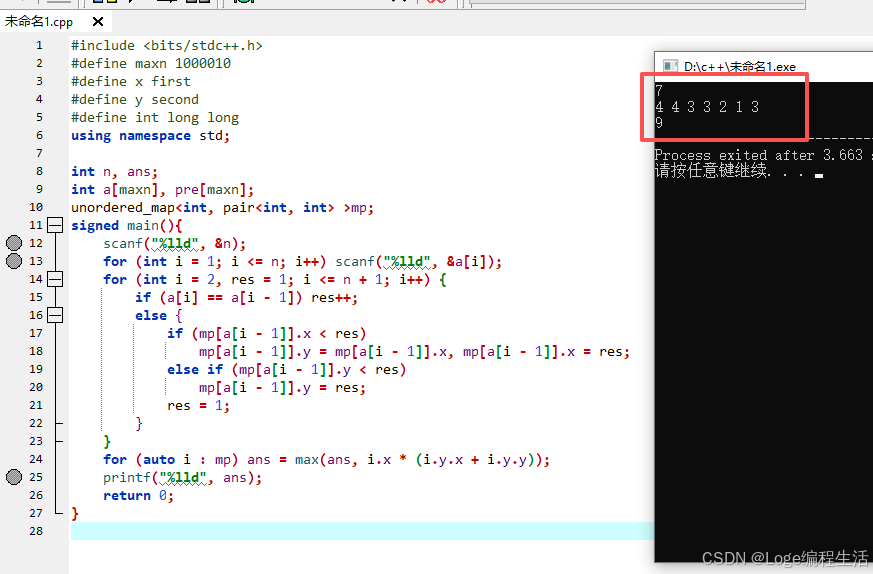Click the 'for (auto i : mp)' line
Screen dimensions: 873x574
[x=326, y=459]
